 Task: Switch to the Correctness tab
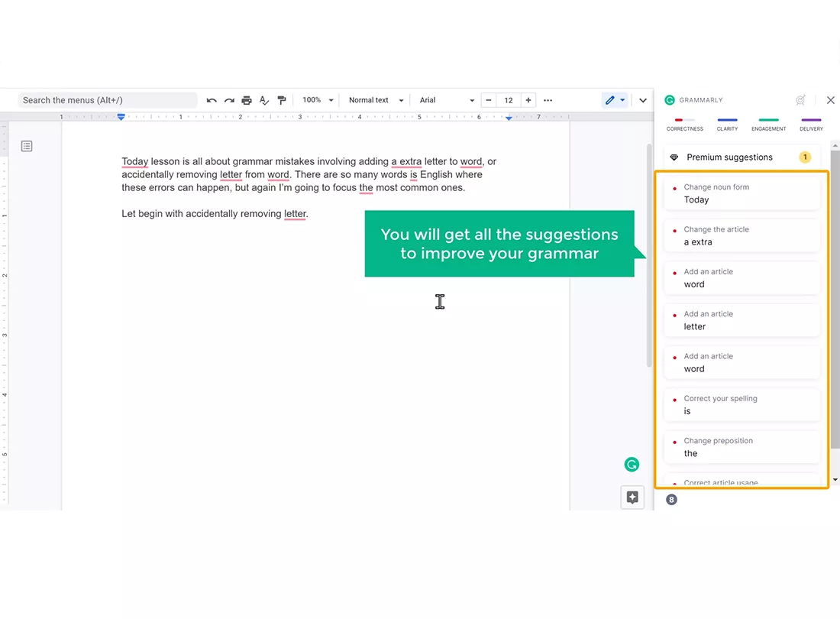(685, 125)
